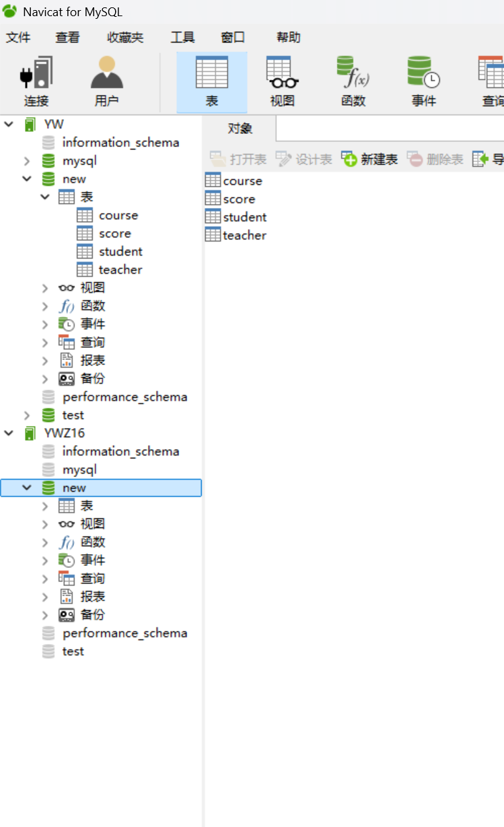The height and width of the screenshot is (827, 504).
Task: Open the 收藏夹 menu
Action: (125, 38)
